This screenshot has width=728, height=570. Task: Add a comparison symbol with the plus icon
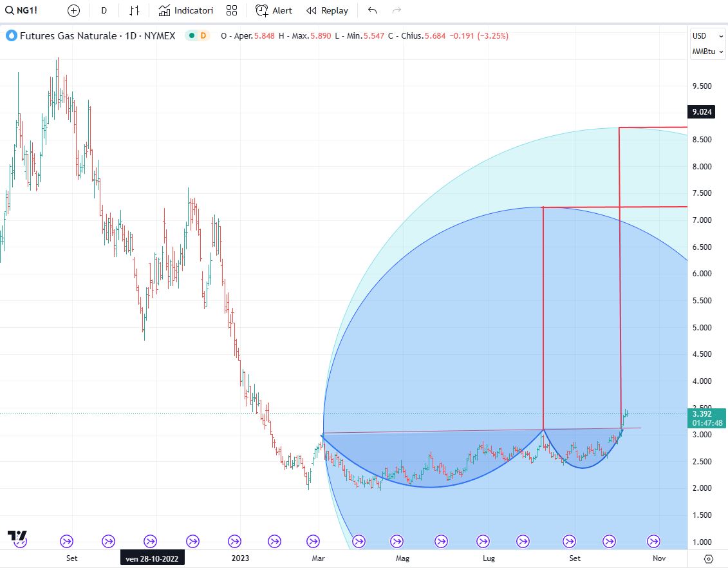(x=73, y=10)
